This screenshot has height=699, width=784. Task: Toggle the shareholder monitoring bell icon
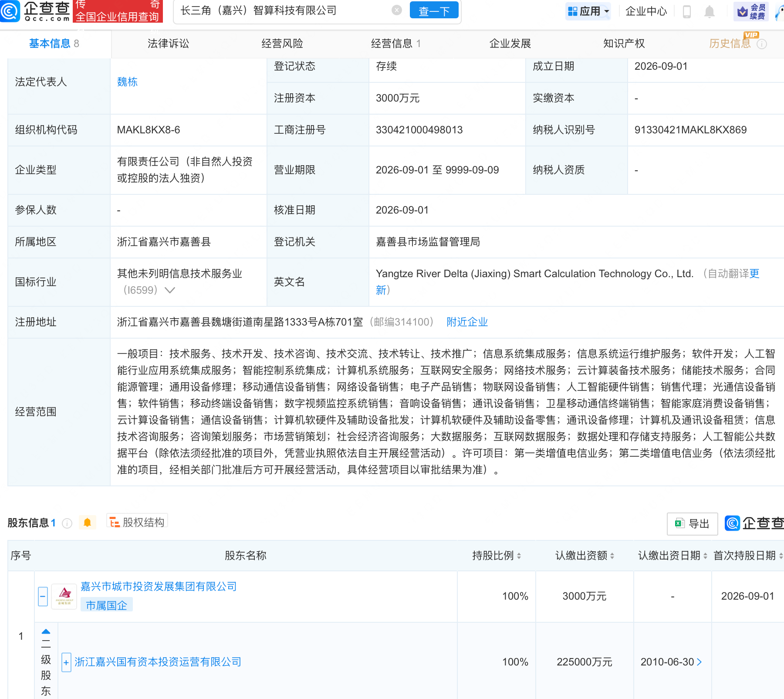coord(87,523)
